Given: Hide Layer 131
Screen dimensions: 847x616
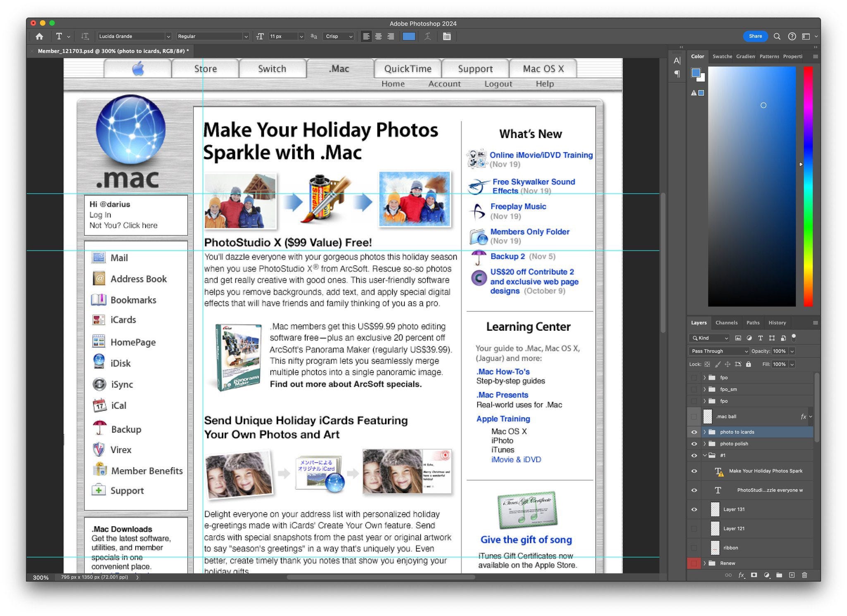Looking at the screenshot, I should click(x=694, y=509).
